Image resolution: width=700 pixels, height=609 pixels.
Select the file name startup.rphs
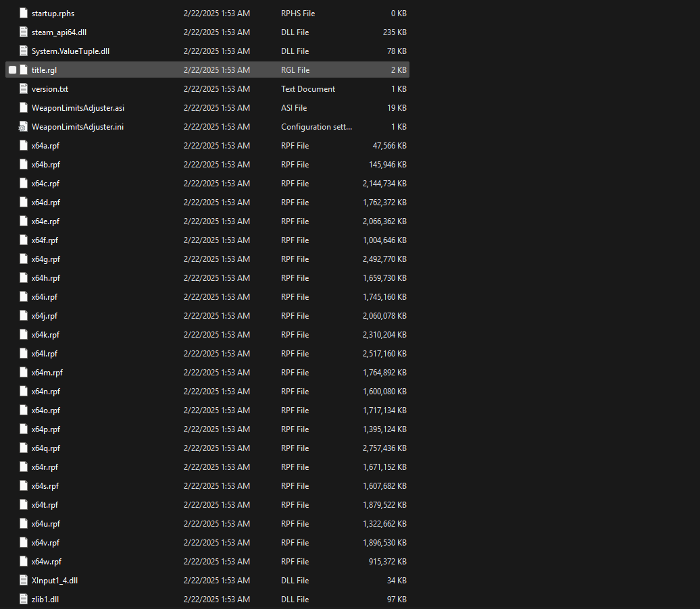pyautogui.click(x=53, y=14)
